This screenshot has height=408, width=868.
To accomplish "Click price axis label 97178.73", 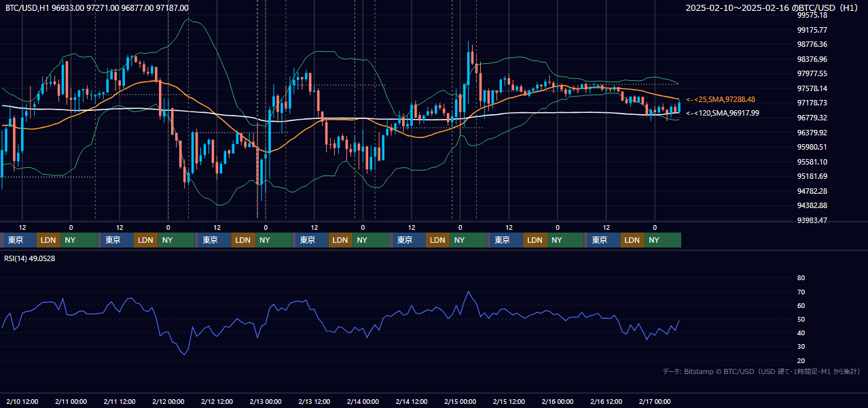I will point(812,103).
